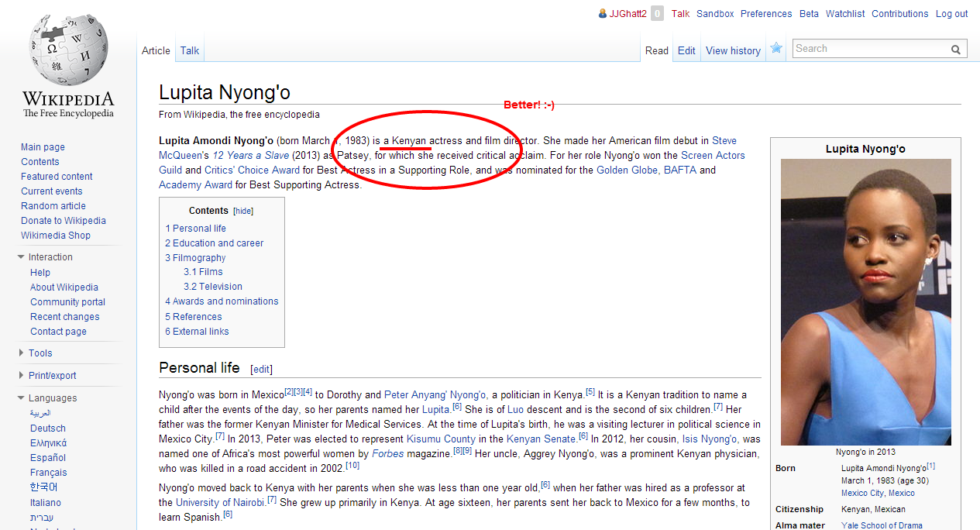Jump to 4 Awards and nominations
This screenshot has width=980, height=530.
tap(222, 301)
